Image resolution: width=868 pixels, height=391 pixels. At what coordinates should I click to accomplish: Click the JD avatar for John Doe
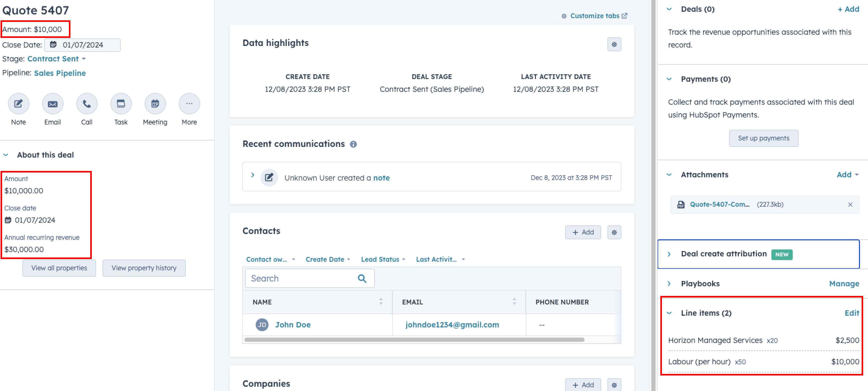[x=262, y=324]
